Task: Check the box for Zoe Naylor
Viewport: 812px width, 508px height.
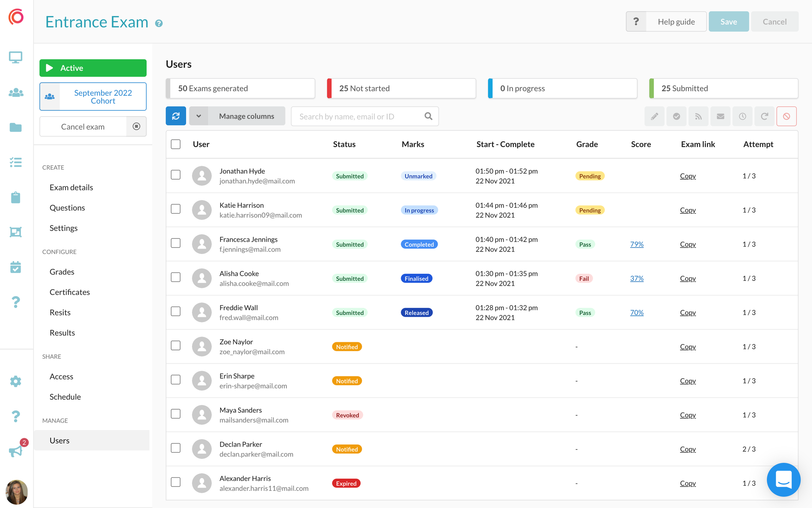Action: pos(176,346)
